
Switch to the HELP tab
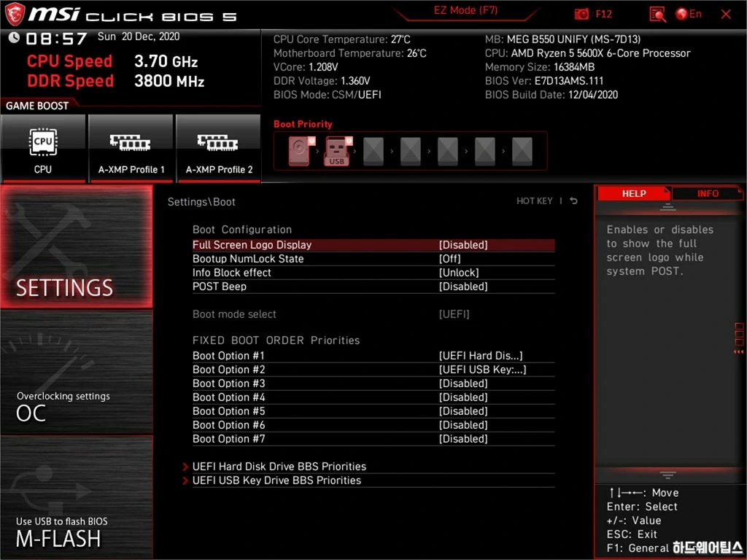(634, 194)
